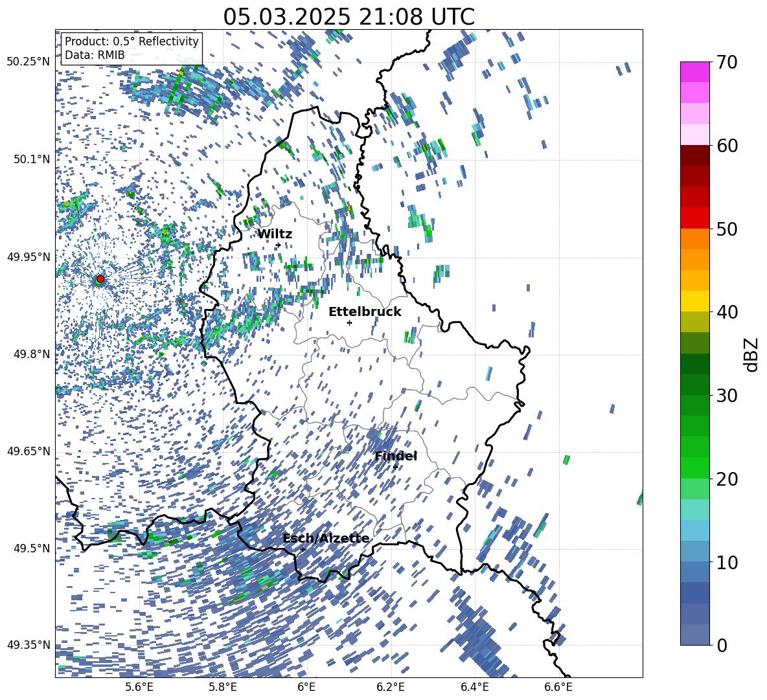Viewport: 767px width, 700px height.
Task: Click the Findel station label
Action: coord(396,456)
